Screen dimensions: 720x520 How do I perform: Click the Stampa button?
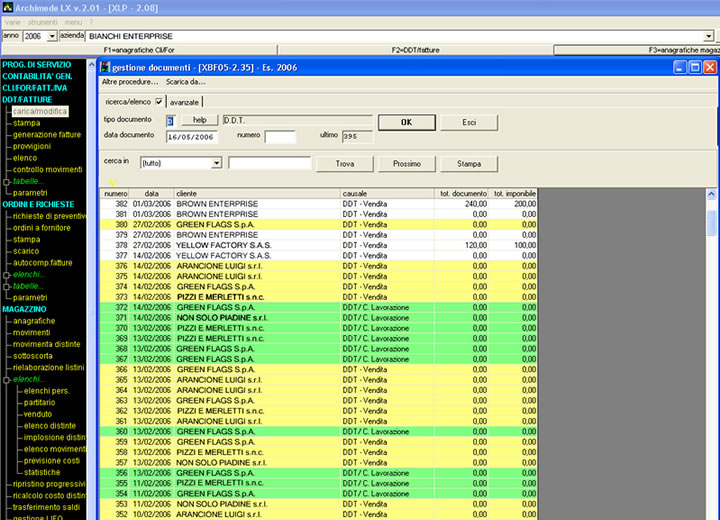click(469, 164)
